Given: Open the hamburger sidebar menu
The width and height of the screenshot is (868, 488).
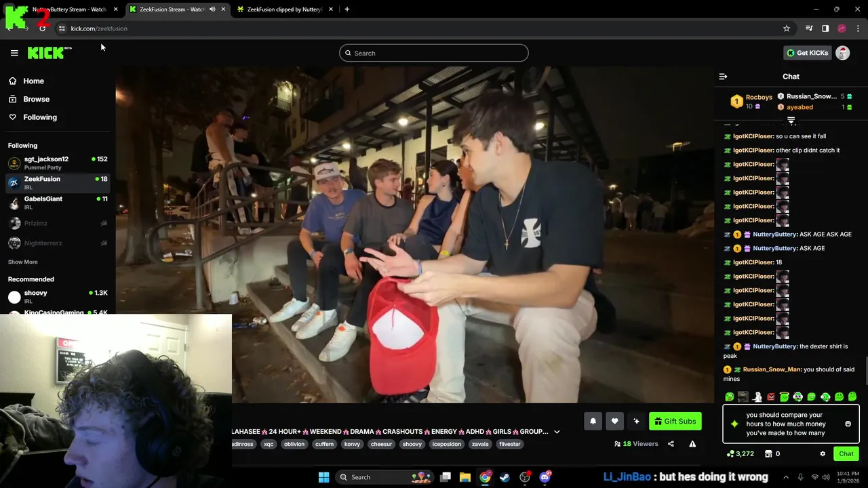Looking at the screenshot, I should [x=14, y=53].
